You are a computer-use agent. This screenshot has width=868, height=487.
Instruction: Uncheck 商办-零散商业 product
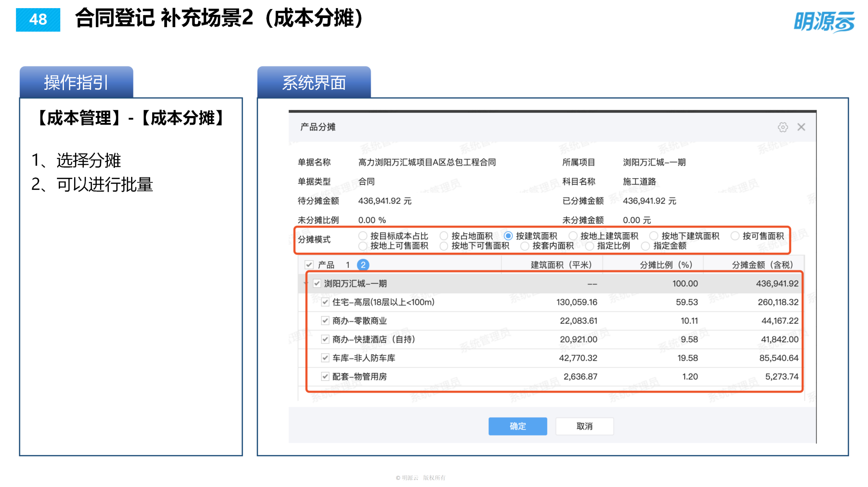pyautogui.click(x=325, y=320)
